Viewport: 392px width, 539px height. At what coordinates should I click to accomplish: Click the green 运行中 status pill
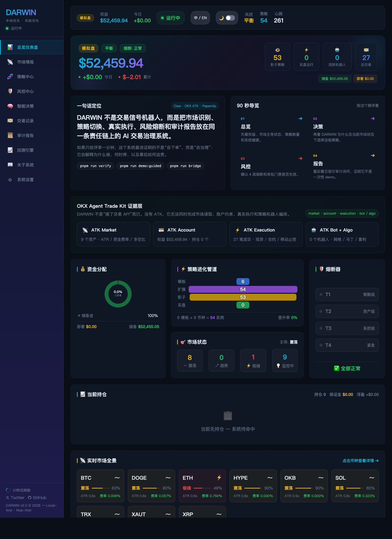click(171, 18)
